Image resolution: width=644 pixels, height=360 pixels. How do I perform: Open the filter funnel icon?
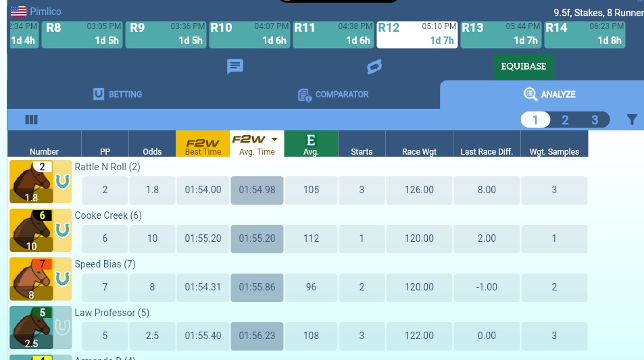[632, 120]
